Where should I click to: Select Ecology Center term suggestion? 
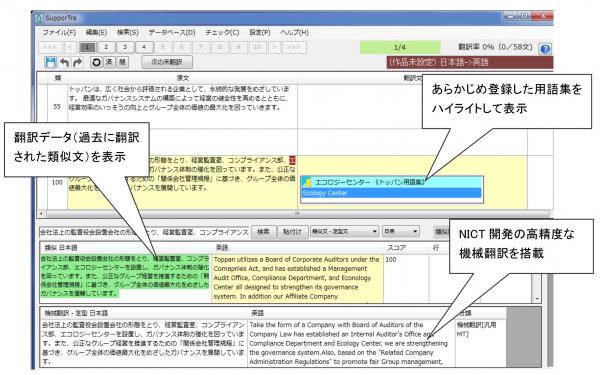[x=391, y=193]
